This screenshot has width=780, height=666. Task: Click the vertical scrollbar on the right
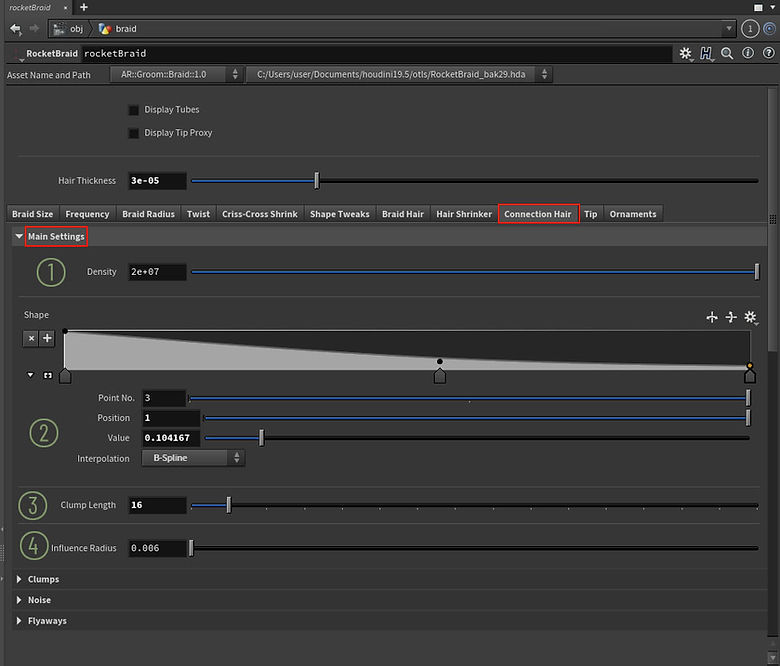pos(772,219)
